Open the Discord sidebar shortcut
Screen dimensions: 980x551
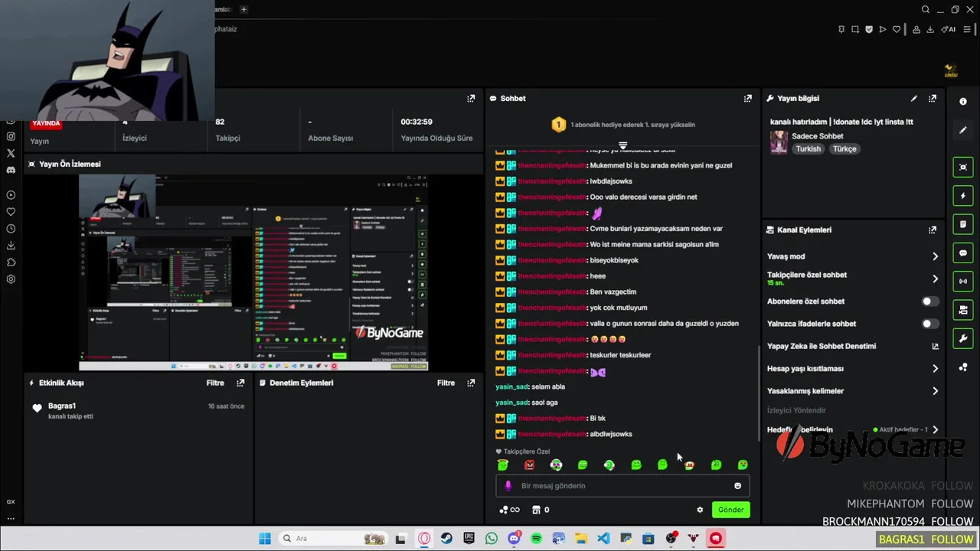pos(11,170)
